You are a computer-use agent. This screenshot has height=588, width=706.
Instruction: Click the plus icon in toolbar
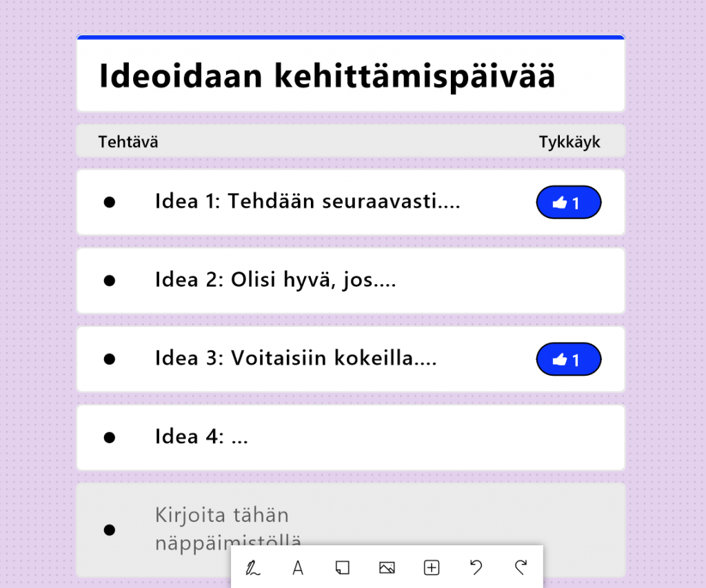[431, 568]
